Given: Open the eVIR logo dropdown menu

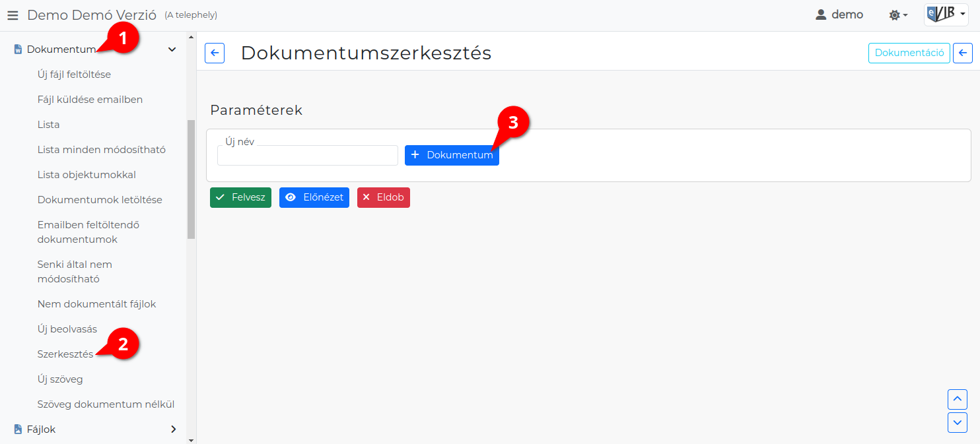Looking at the screenshot, I should 946,15.
